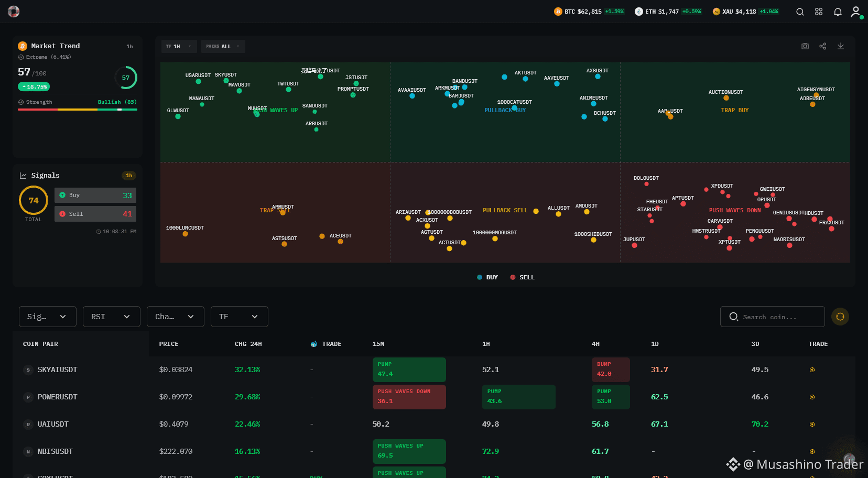Open the user profile icon
Screen dimensions: 868x478
856,12
